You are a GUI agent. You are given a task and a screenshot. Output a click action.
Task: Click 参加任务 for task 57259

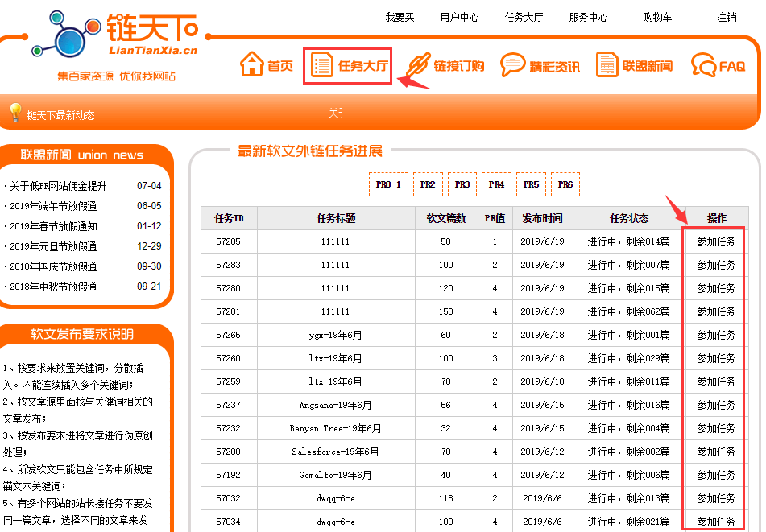pos(716,381)
